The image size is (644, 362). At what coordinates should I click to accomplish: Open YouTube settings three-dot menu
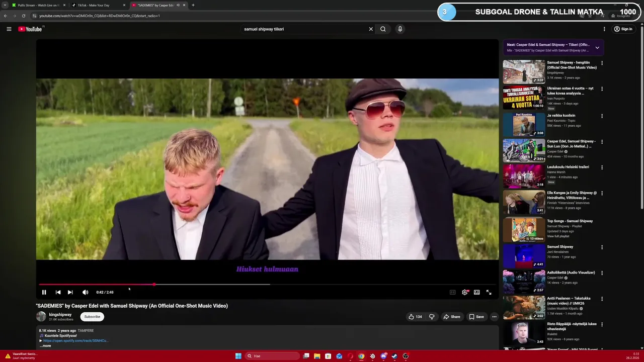click(604, 29)
